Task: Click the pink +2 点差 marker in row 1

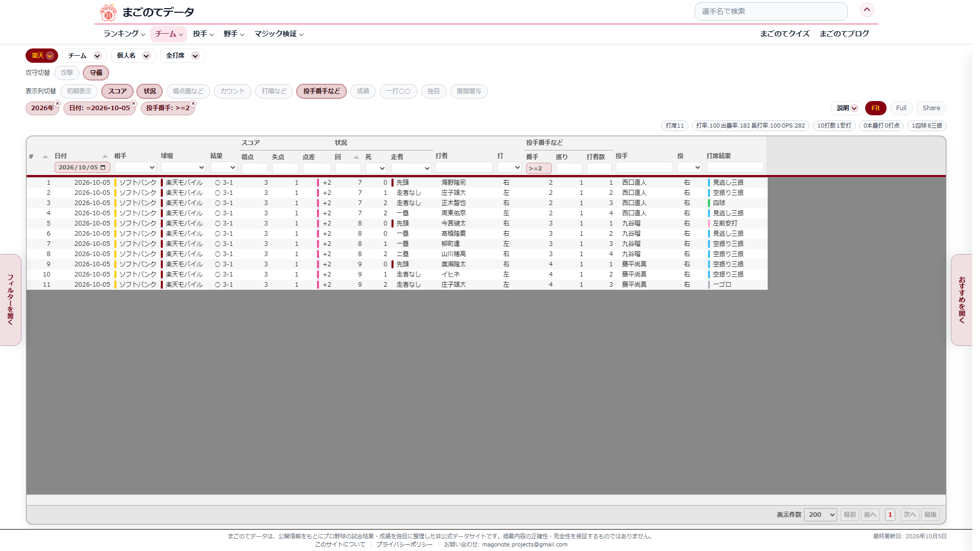Action: [318, 183]
